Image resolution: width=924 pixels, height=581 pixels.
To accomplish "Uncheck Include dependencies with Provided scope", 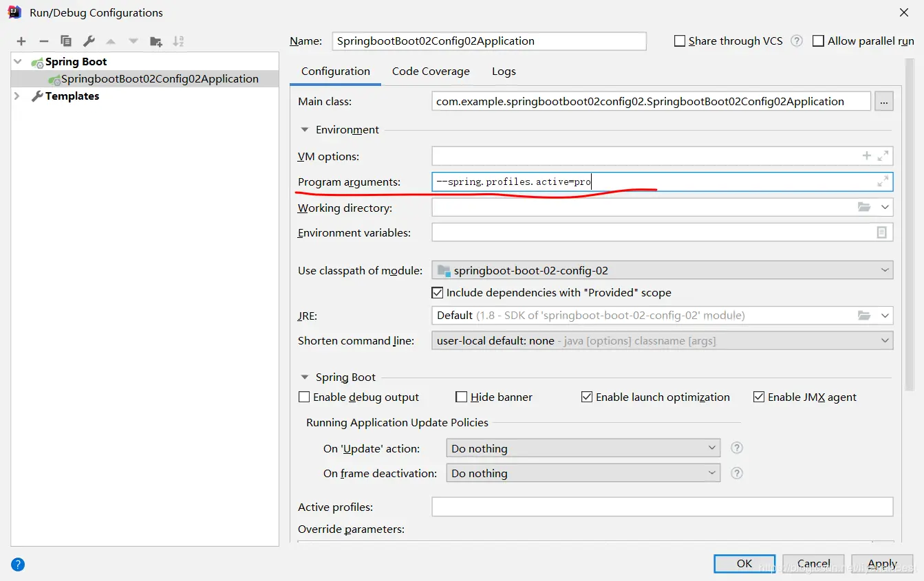I will [x=437, y=292].
